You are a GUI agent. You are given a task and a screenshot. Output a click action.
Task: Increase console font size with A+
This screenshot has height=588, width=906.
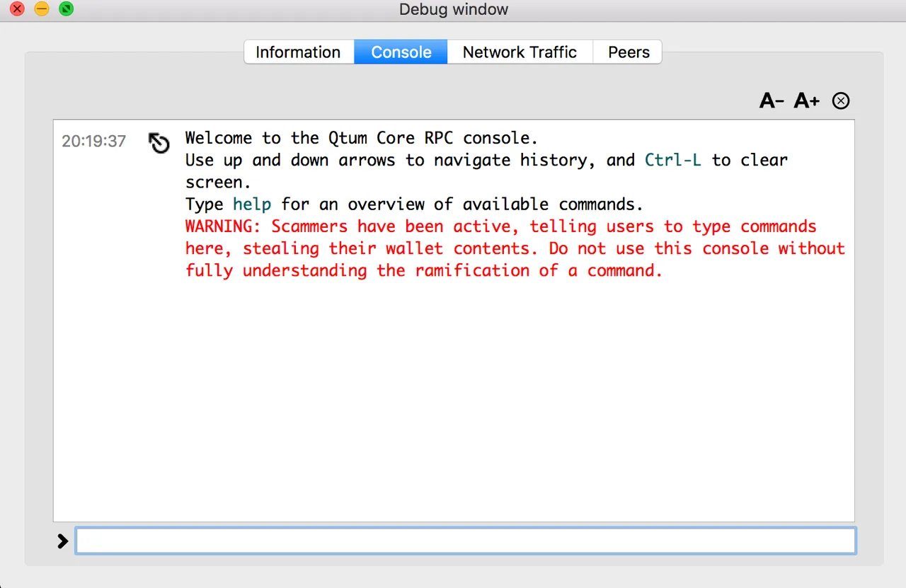pos(806,101)
